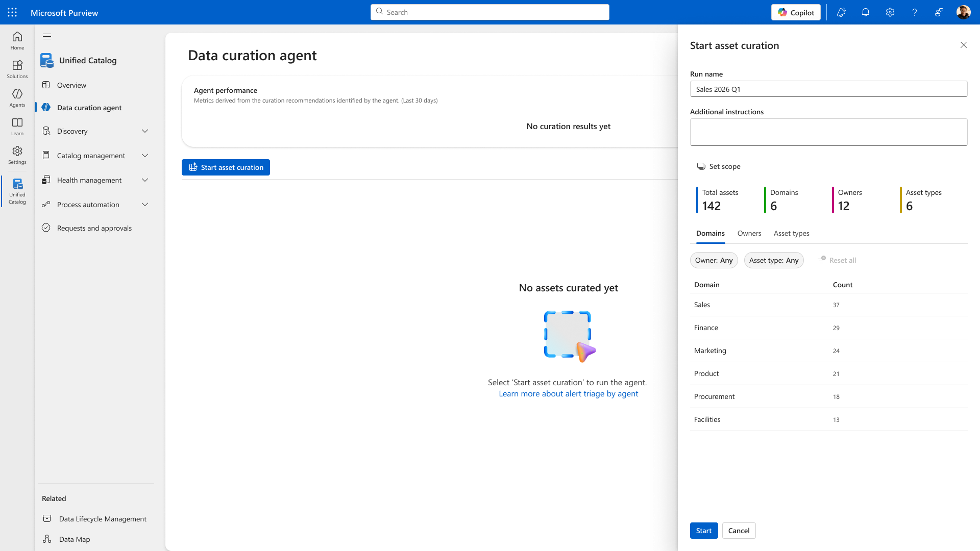Screen dimensions: 980x551
Task: Click the Count column header
Action: point(843,285)
